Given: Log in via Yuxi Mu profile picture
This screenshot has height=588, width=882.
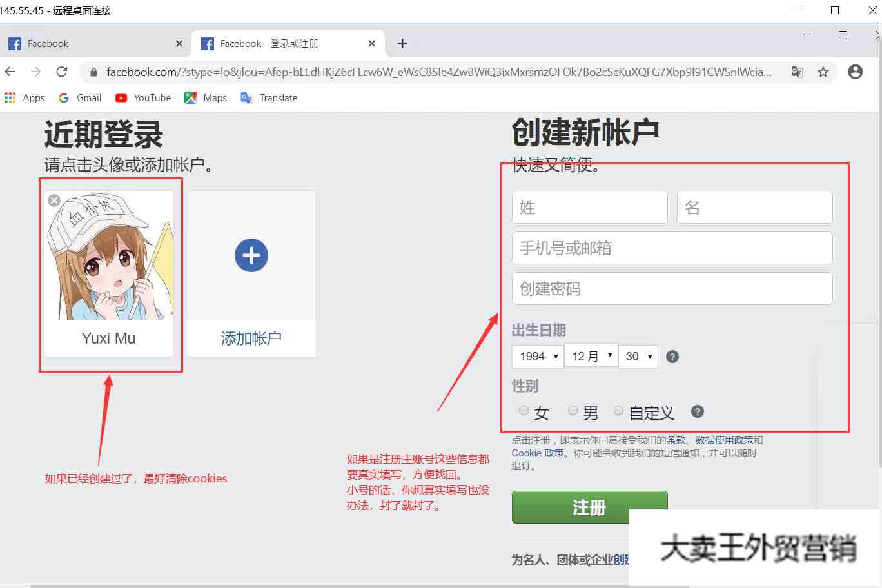Looking at the screenshot, I should tap(109, 255).
